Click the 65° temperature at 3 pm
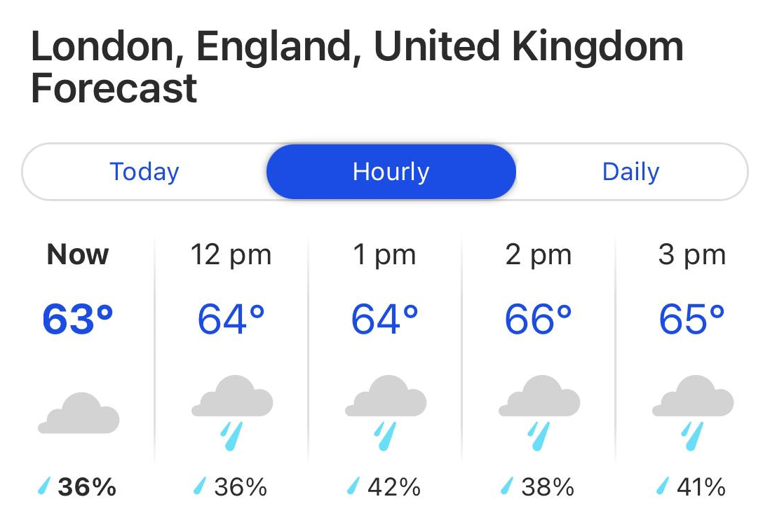This screenshot has width=770, height=532. coord(692,320)
